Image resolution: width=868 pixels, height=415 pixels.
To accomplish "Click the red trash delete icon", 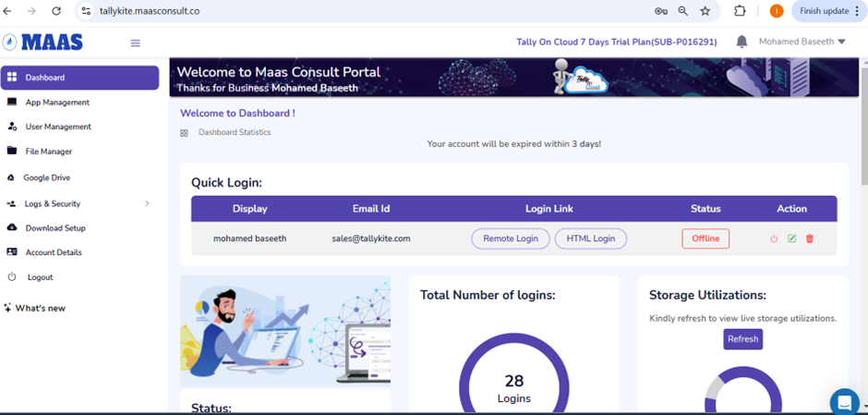I will [x=810, y=238].
